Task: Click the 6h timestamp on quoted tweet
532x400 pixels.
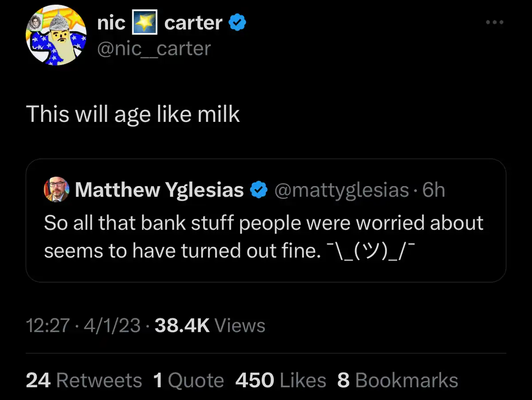Action: click(434, 190)
